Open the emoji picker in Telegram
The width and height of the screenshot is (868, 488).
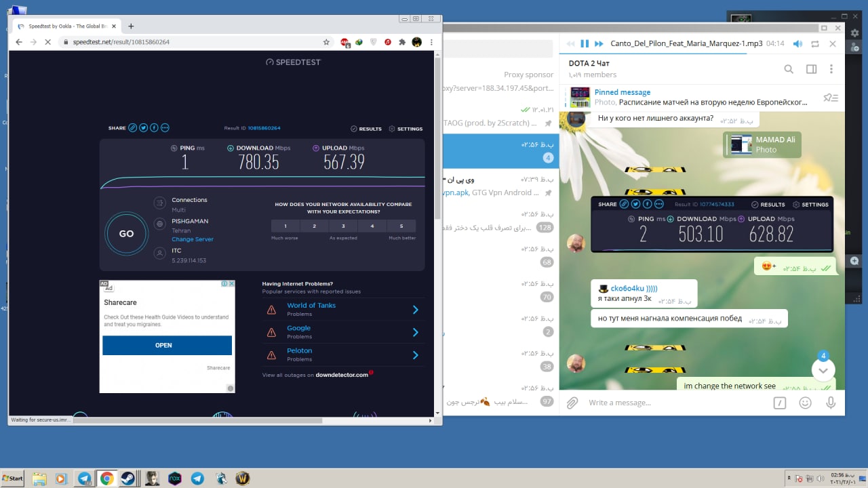point(805,403)
